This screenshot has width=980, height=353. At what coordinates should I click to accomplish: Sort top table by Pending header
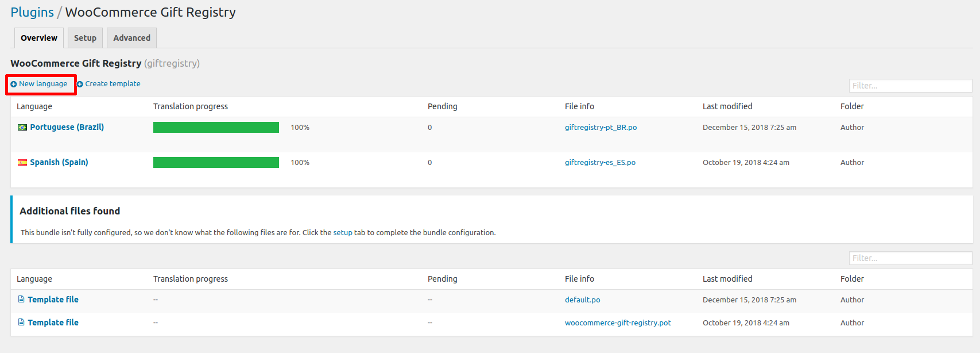pyautogui.click(x=443, y=106)
